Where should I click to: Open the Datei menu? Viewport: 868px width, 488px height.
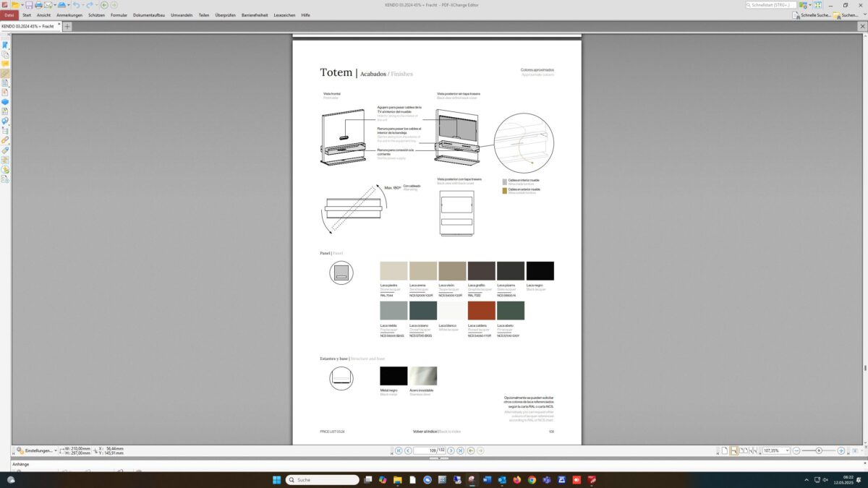pyautogui.click(x=9, y=15)
